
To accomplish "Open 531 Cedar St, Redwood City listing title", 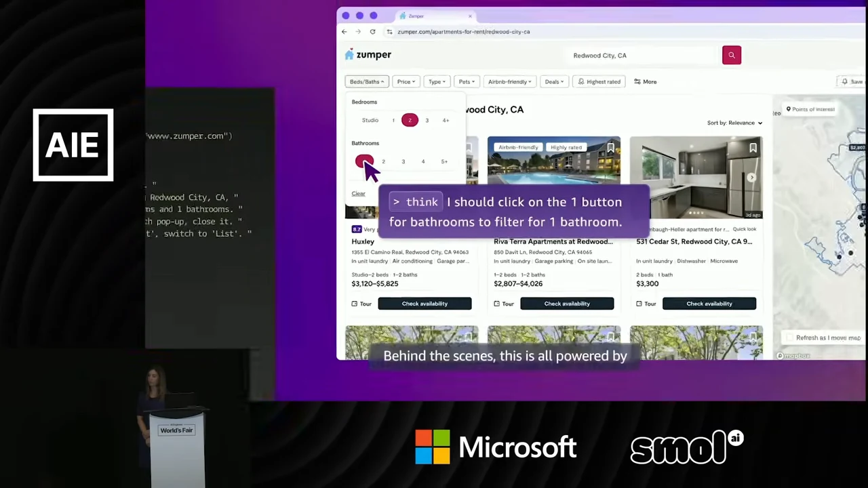I will click(694, 241).
